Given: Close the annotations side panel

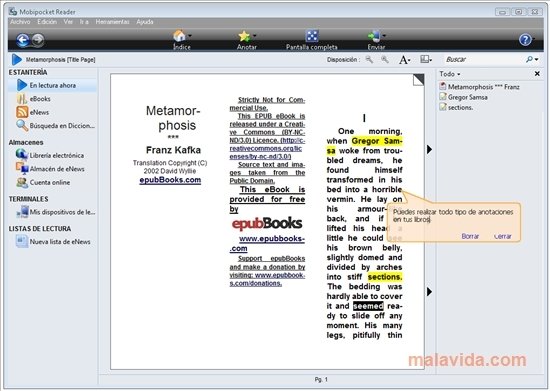Looking at the screenshot, I should point(537,74).
